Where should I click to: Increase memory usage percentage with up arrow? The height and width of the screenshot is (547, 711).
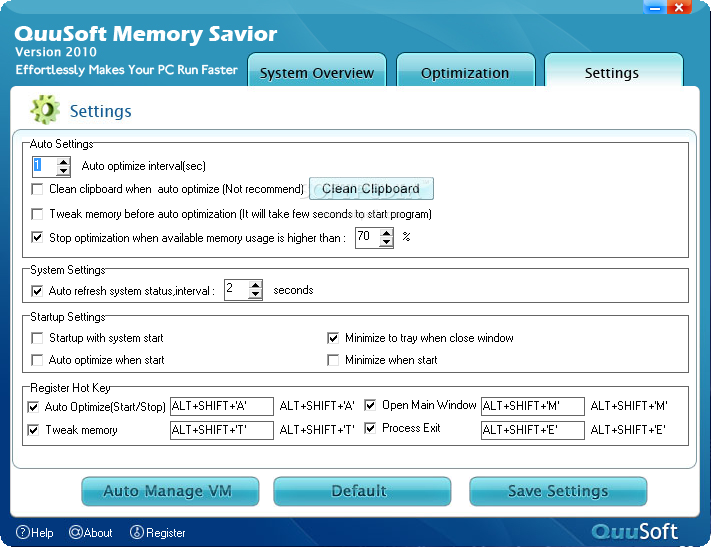coord(386,234)
